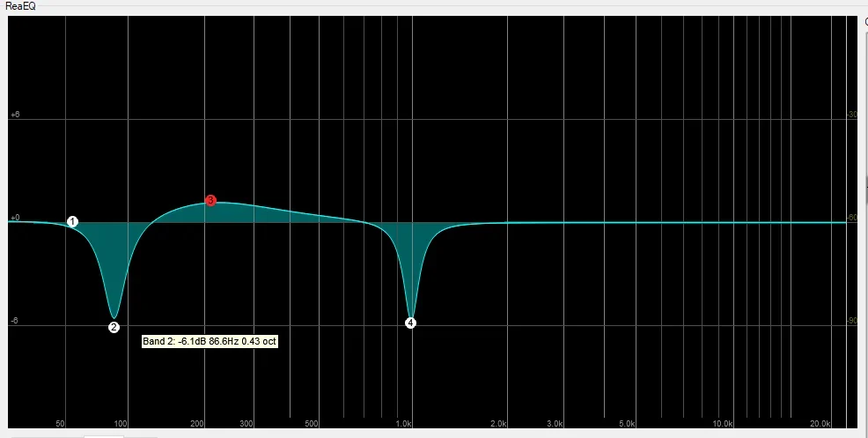868x438 pixels.
Task: Click the 10.0k frequency label
Action: point(723,424)
